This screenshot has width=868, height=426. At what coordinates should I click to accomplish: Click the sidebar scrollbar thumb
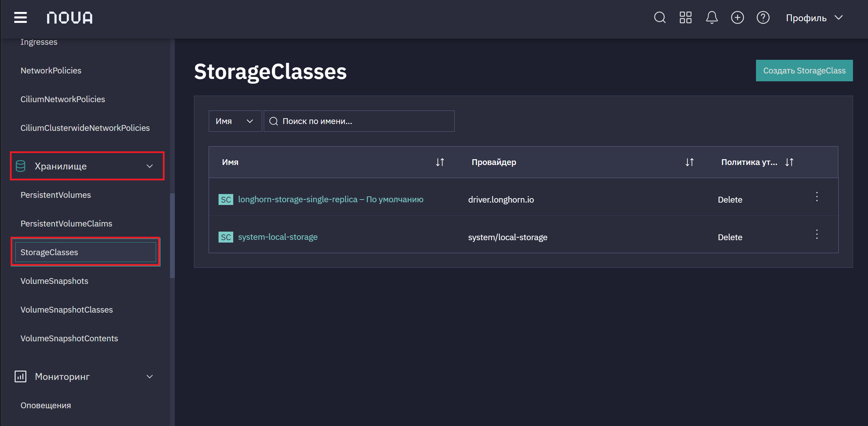point(172,236)
